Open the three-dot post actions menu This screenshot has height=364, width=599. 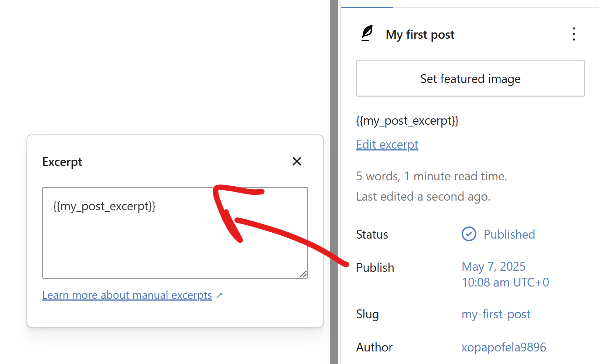[574, 34]
